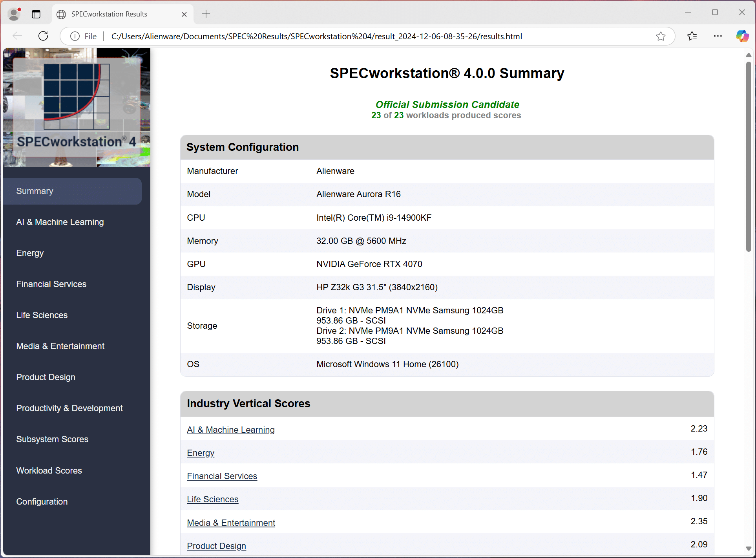756x558 pixels.
Task: Go to Subsystem Scores in sidebar
Action: tap(52, 439)
